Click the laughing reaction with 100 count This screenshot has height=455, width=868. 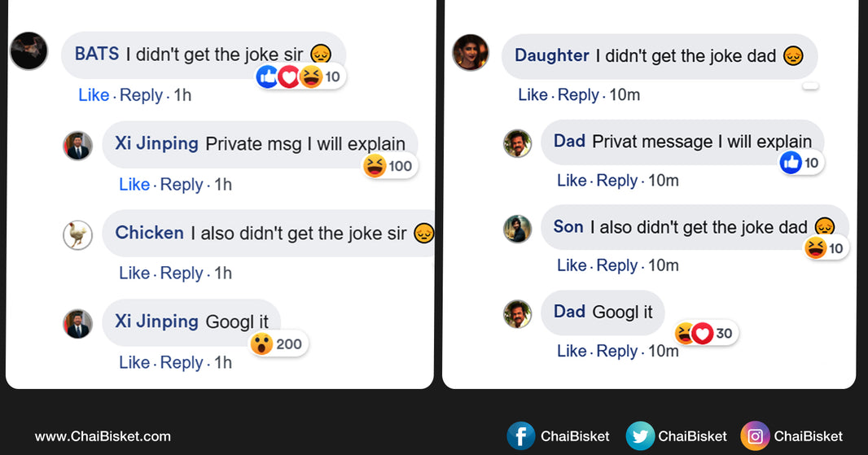point(375,166)
